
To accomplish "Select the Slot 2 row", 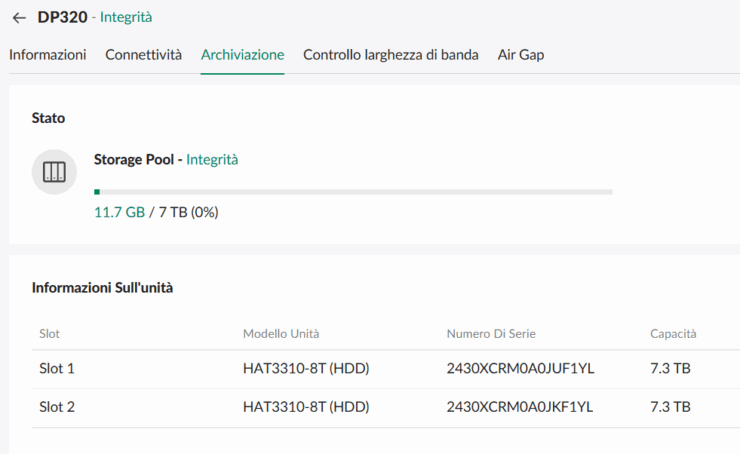I will point(57,407).
